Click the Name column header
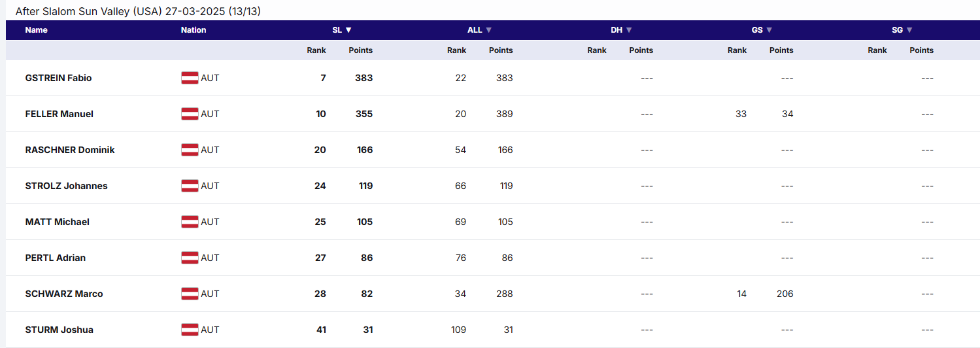980x348 pixels. pos(36,30)
